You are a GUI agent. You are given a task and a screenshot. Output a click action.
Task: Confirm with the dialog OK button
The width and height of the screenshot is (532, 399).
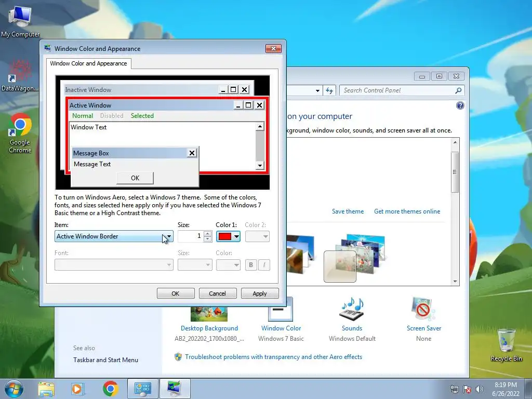click(x=176, y=294)
